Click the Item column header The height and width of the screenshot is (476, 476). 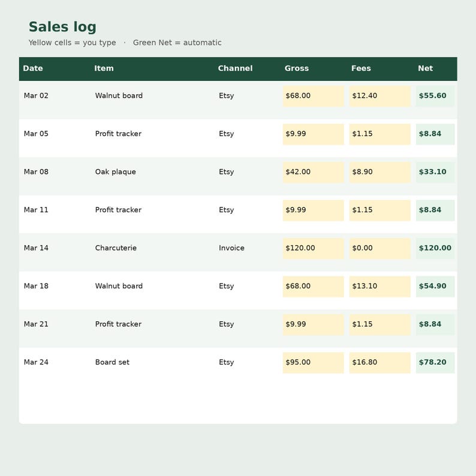[x=104, y=68]
